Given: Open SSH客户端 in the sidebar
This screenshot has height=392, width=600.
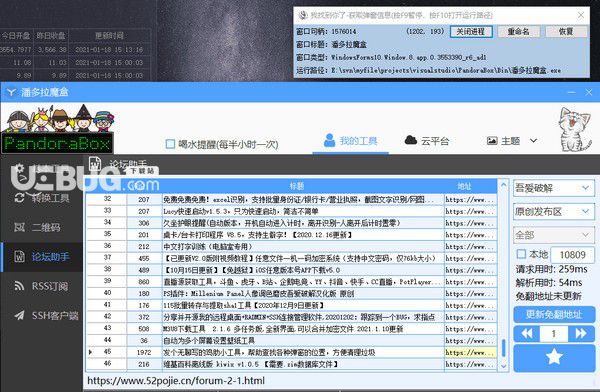Looking at the screenshot, I should click(x=42, y=315).
